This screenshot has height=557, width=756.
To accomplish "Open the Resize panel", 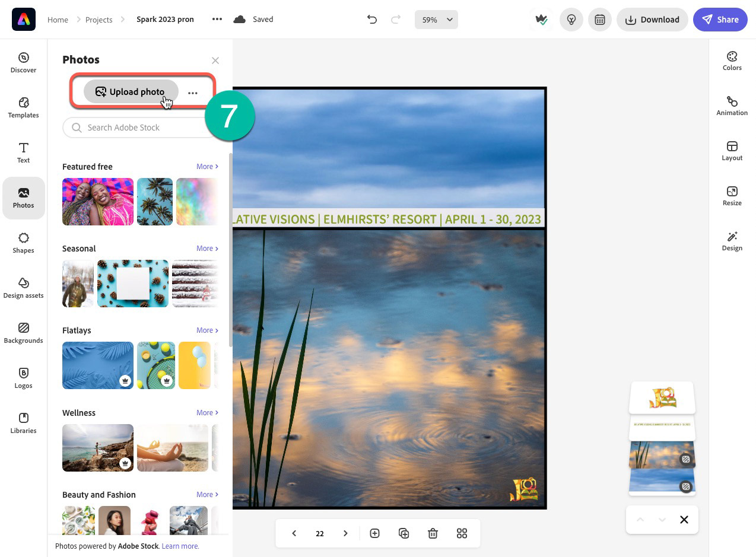I will [x=732, y=196].
